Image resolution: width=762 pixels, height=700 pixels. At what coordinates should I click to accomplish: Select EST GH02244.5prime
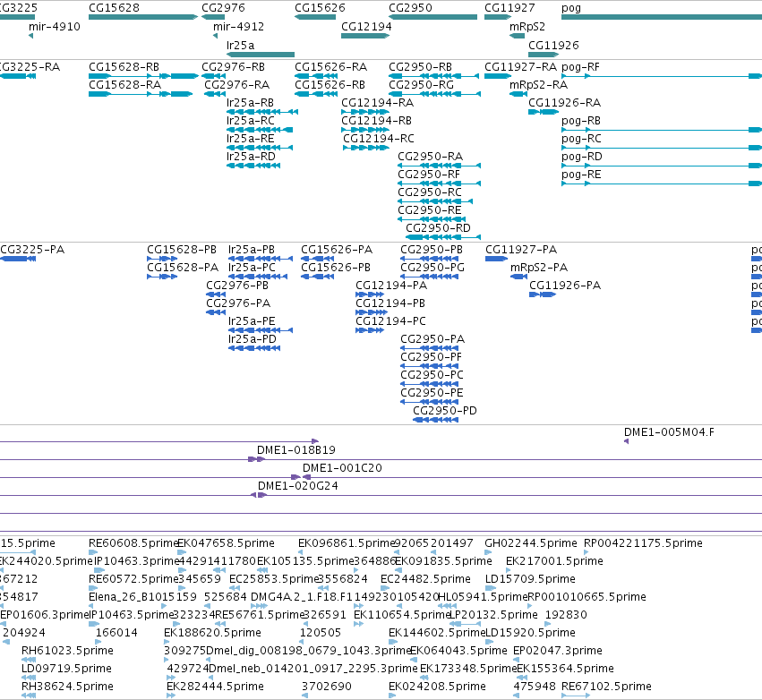click(x=531, y=543)
